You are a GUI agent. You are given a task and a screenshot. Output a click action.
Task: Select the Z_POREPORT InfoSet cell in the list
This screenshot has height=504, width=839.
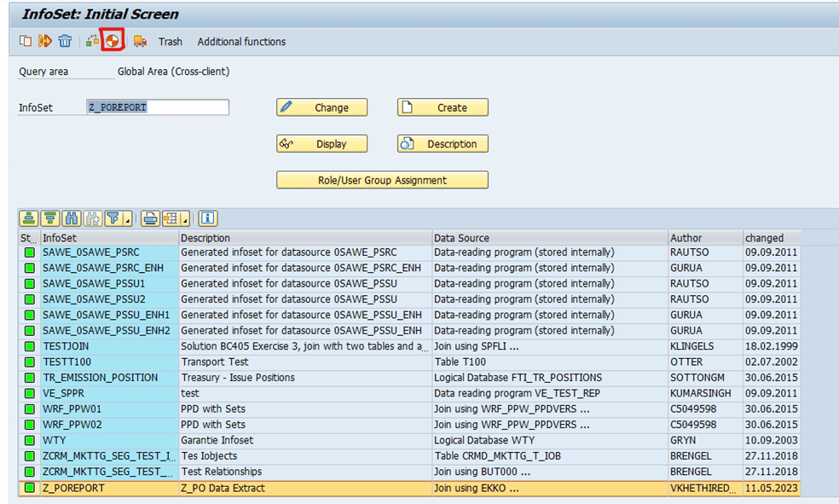(x=110, y=488)
